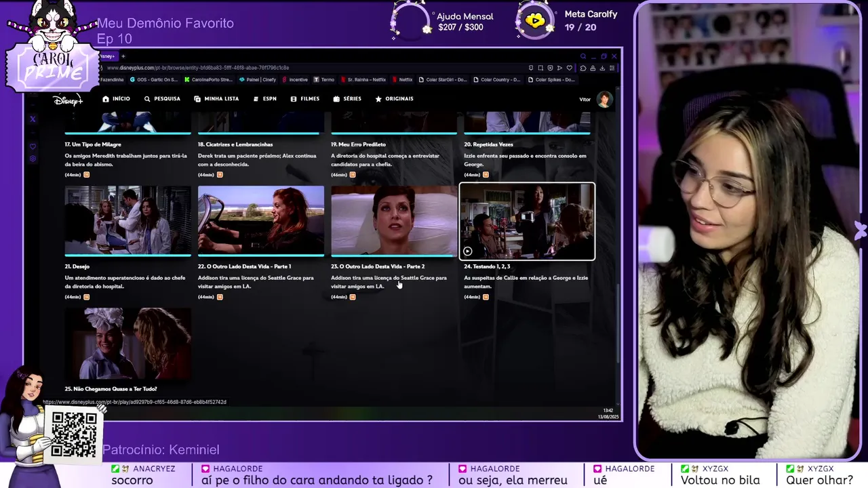Open the Colar Spikes bookmark
Viewport: 868px width, 488px height.
pyautogui.click(x=551, y=80)
